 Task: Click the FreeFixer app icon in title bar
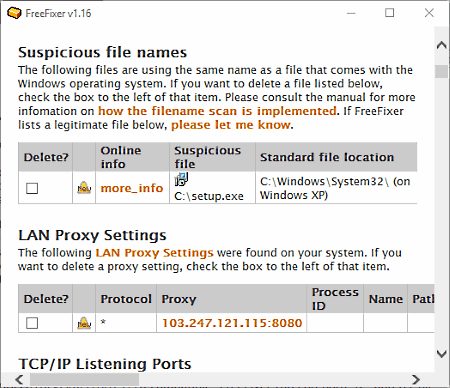[14, 13]
